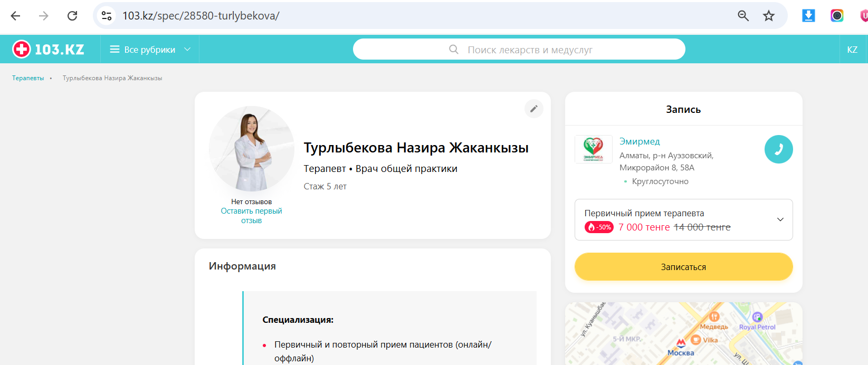Viewport: 868px width, 365px height.
Task: Open the Первичный прием терапевта service dropdown
Action: [683, 219]
